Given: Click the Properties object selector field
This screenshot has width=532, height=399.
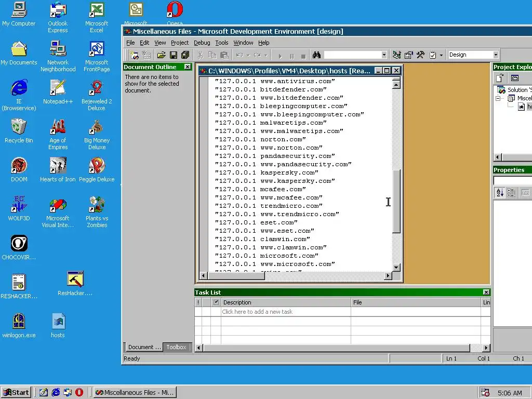Looking at the screenshot, I should coord(513,180).
